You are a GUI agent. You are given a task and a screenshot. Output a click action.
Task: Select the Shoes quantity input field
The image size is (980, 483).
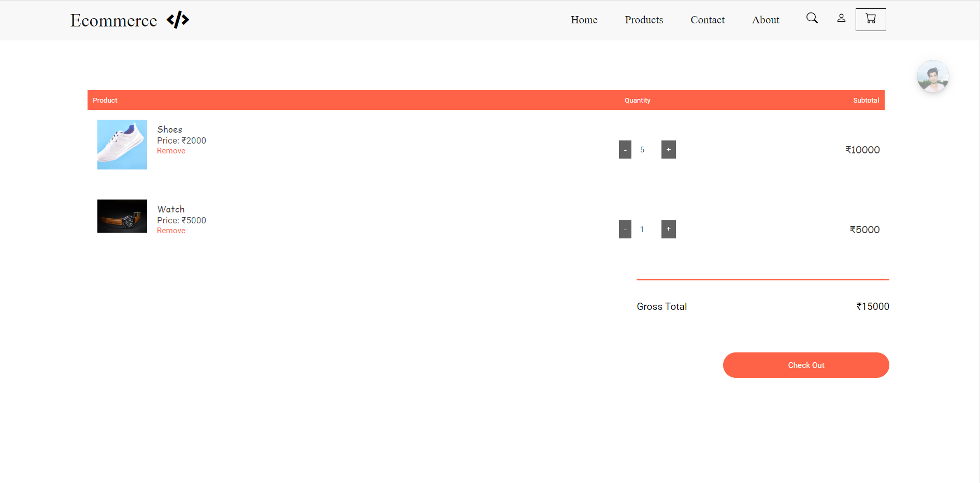click(x=642, y=149)
